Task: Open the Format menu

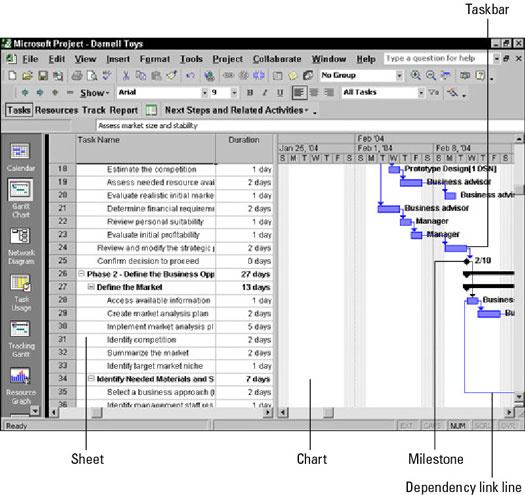Action: click(155, 59)
